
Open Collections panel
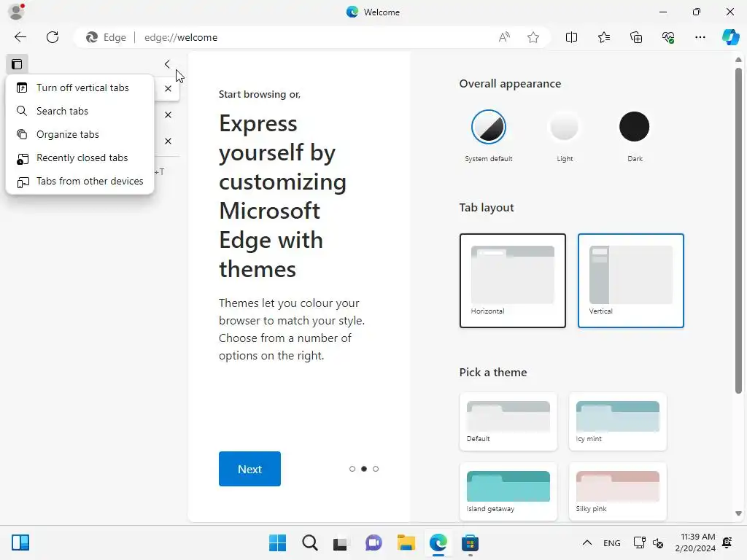(x=636, y=37)
